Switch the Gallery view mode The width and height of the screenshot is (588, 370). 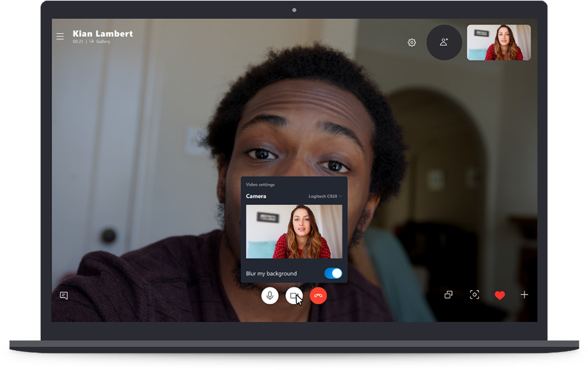(x=100, y=41)
